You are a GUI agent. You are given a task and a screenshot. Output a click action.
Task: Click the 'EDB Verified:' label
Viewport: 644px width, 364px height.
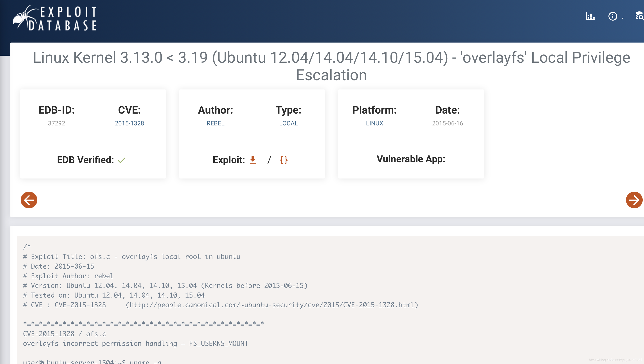[86, 160]
